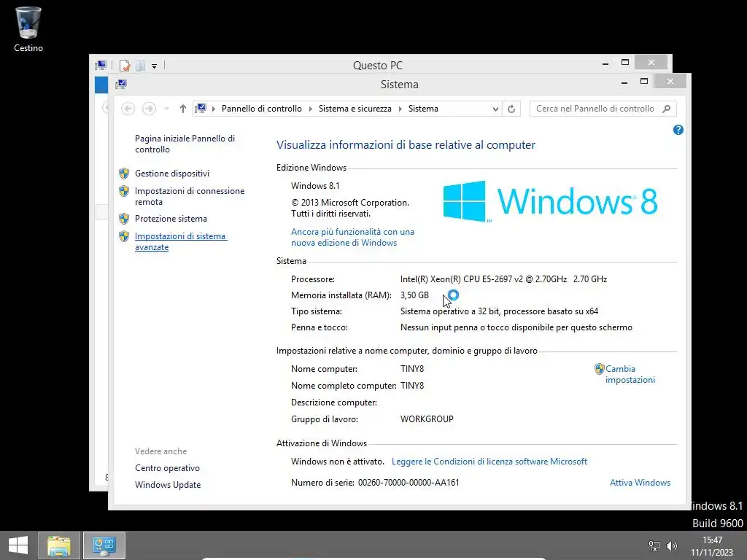The width and height of the screenshot is (747, 560).
Task: Select 'Pannello di controllo' in the breadcrumb
Action: point(262,109)
